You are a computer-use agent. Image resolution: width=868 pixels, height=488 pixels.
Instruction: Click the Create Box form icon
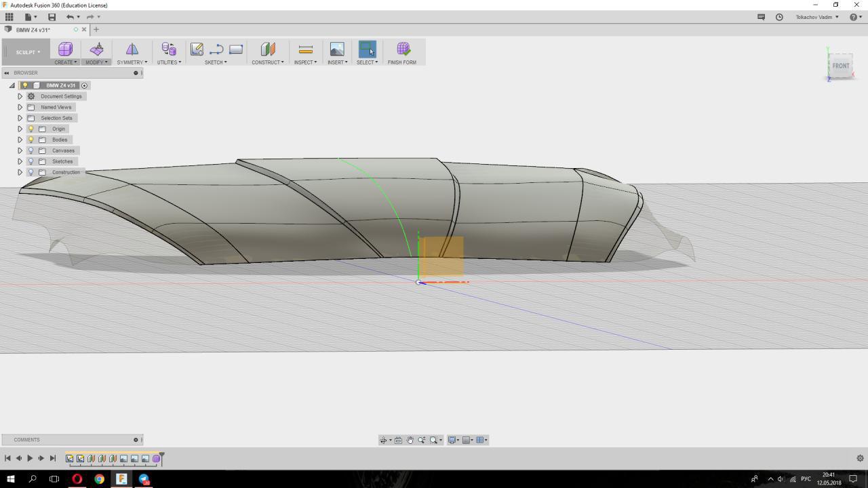[65, 49]
